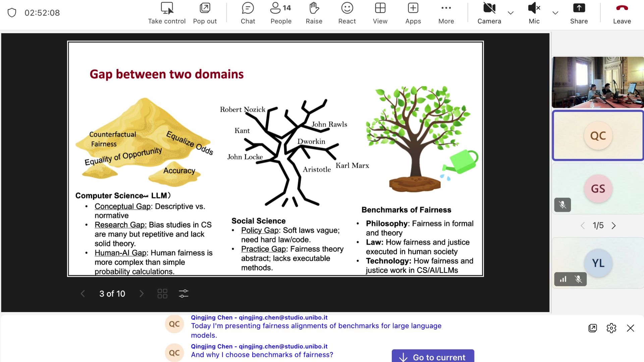Image resolution: width=644 pixels, height=362 pixels.
Task: Expand mic options dropdown arrow
Action: (x=555, y=13)
